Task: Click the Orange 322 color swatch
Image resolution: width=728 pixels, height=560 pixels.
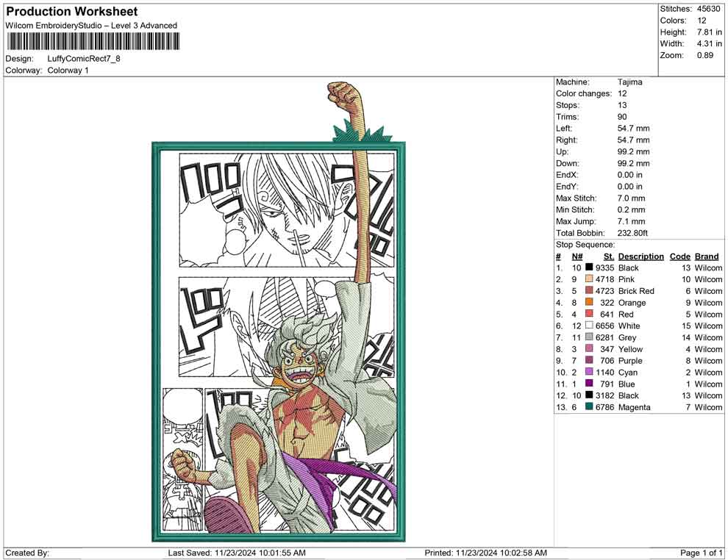Action: [x=589, y=302]
